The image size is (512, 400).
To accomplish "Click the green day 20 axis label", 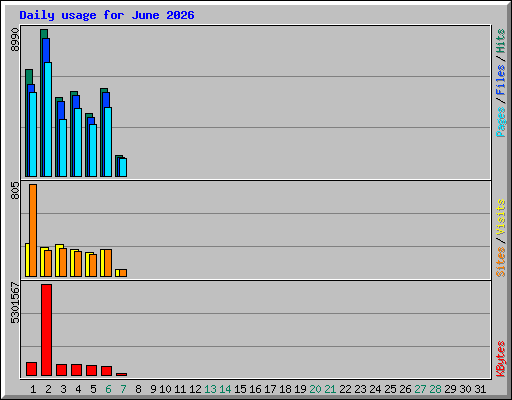I will pos(315,389).
